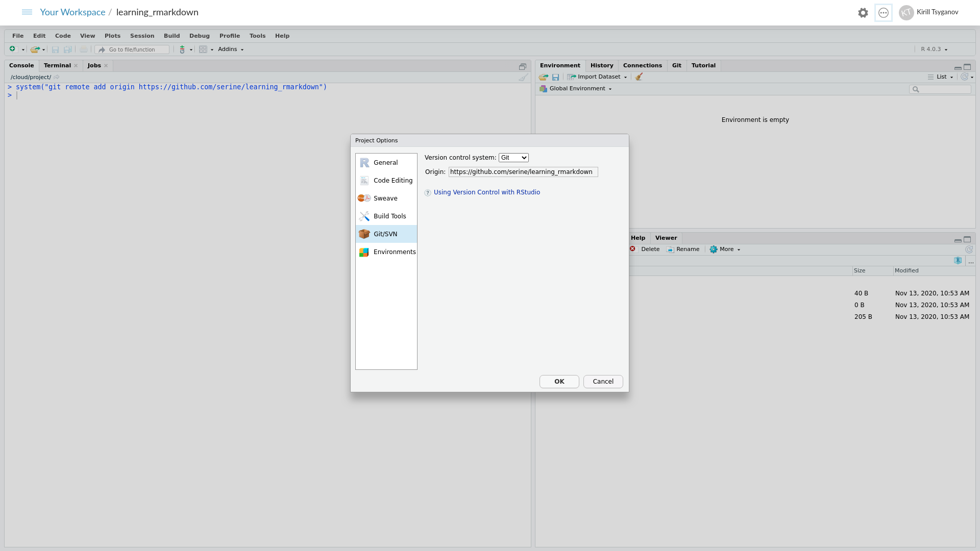Click the console view working directory arrow
Screen dimensions: 980x551
[x=57, y=77]
